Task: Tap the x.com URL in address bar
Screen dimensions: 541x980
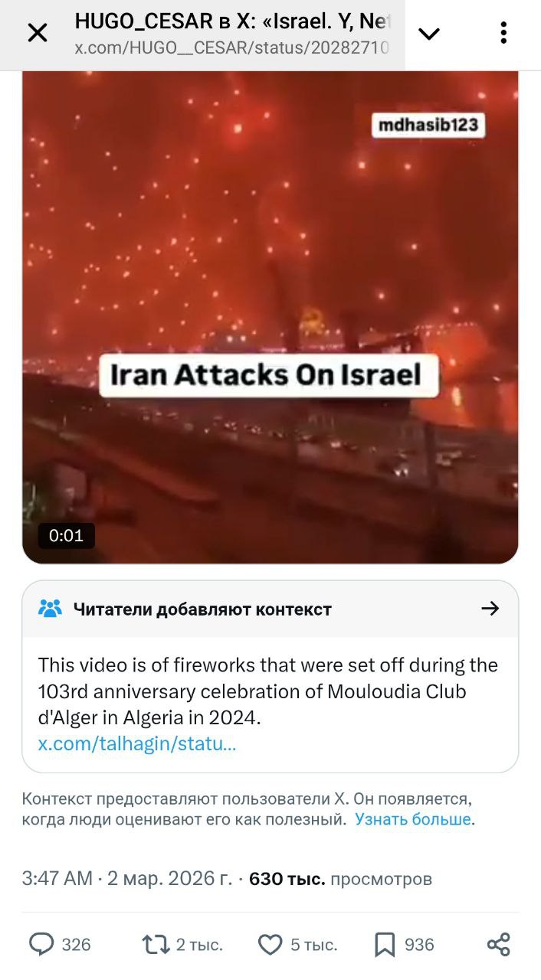Action: [x=232, y=48]
